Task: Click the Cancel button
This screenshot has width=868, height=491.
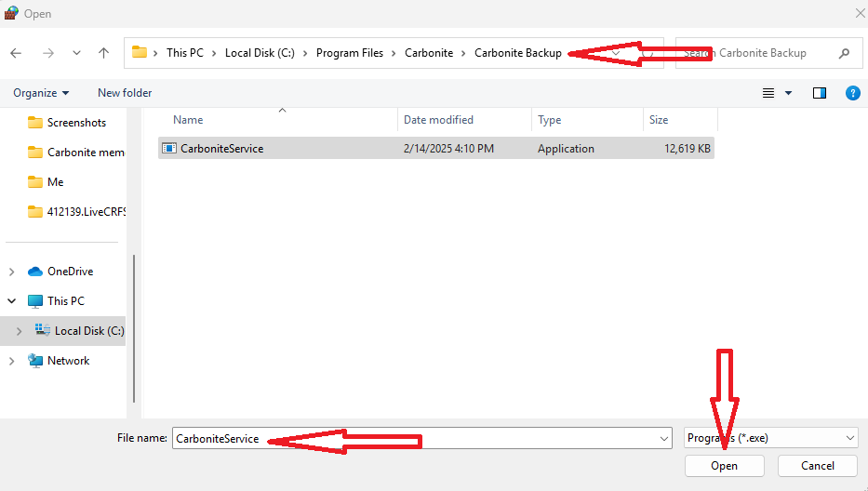Action: click(x=817, y=466)
